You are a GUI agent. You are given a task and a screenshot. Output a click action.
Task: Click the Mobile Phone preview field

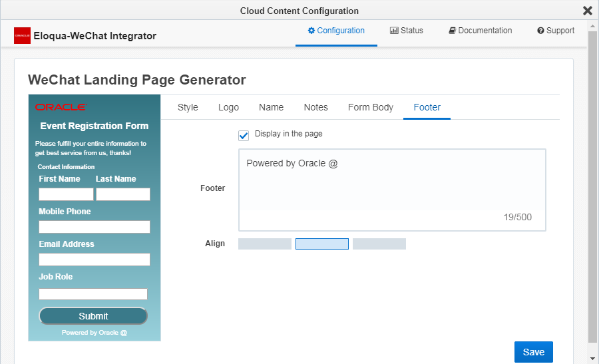95,227
